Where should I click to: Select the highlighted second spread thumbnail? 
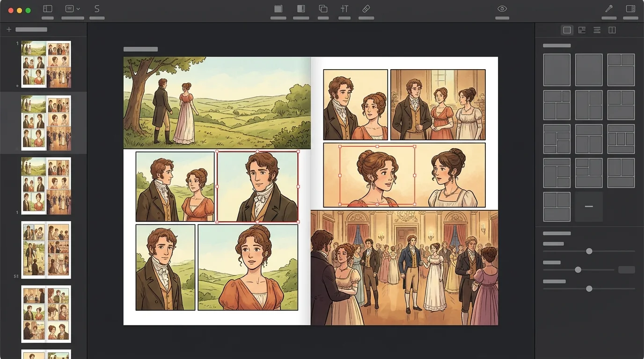46,123
